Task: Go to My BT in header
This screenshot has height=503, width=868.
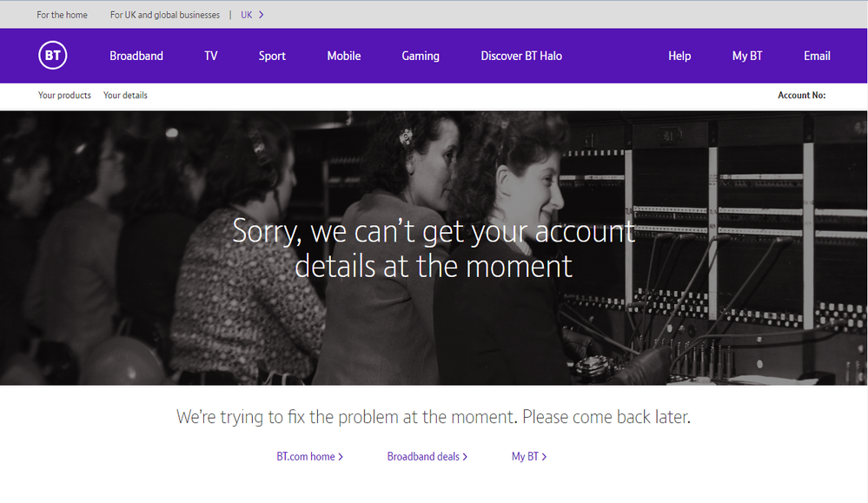Action: click(747, 56)
